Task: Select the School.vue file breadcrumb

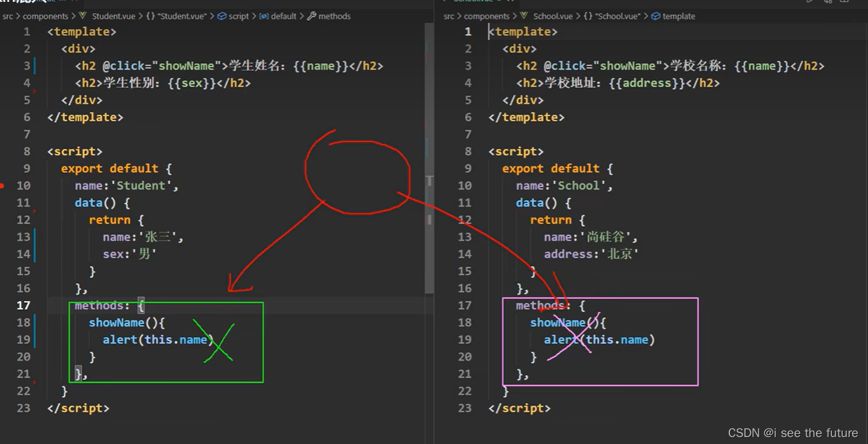Action: (x=553, y=16)
